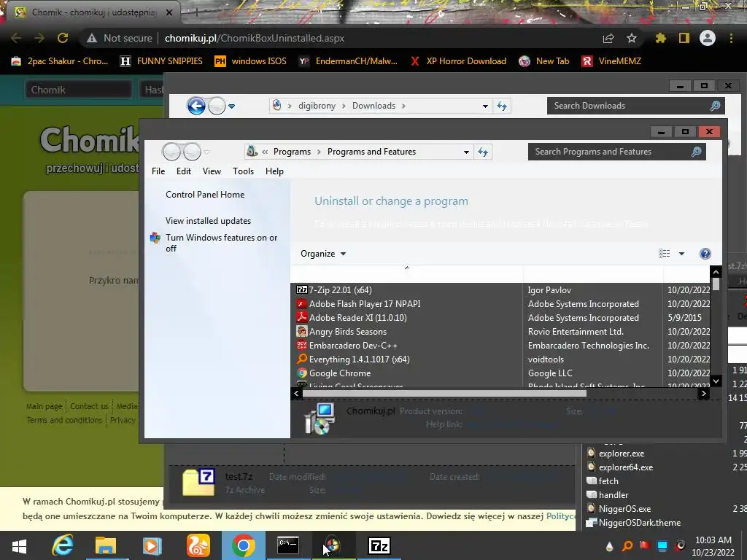
Task: Select Angry Birds Seasons entry
Action: 348,332
